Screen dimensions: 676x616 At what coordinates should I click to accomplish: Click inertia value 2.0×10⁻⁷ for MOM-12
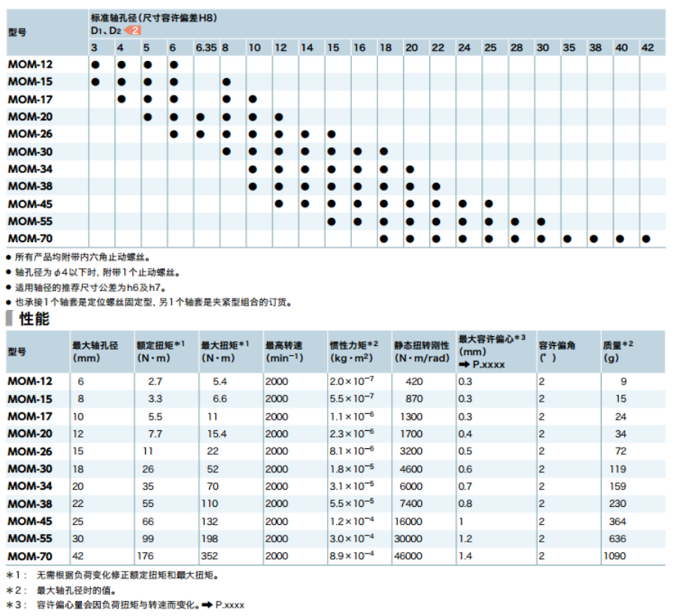point(352,381)
